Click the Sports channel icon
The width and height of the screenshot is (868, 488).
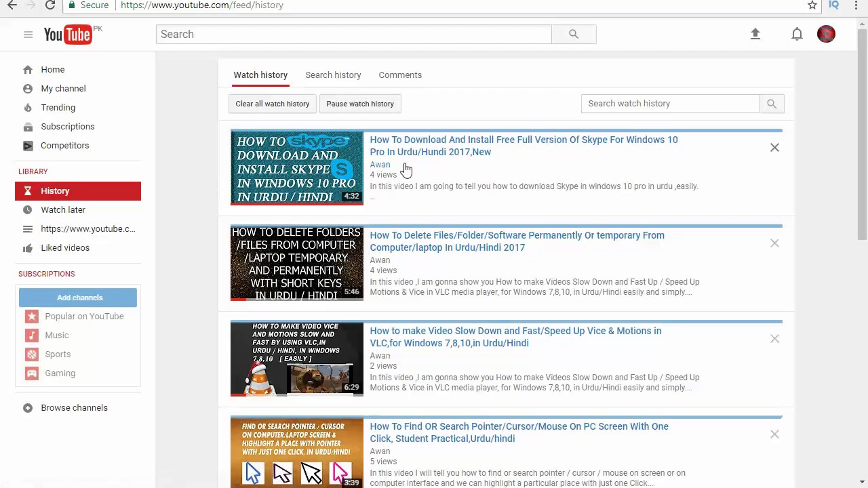point(32,354)
